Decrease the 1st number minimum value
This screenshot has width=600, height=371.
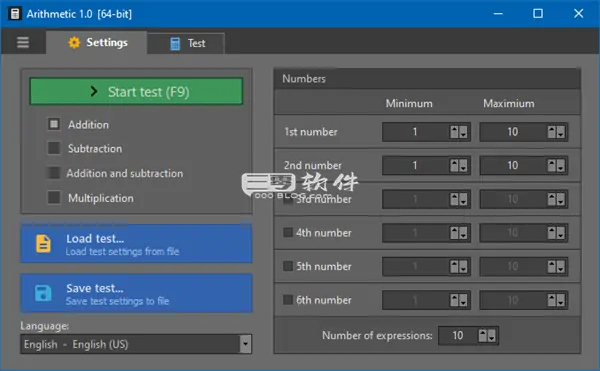[x=463, y=132]
